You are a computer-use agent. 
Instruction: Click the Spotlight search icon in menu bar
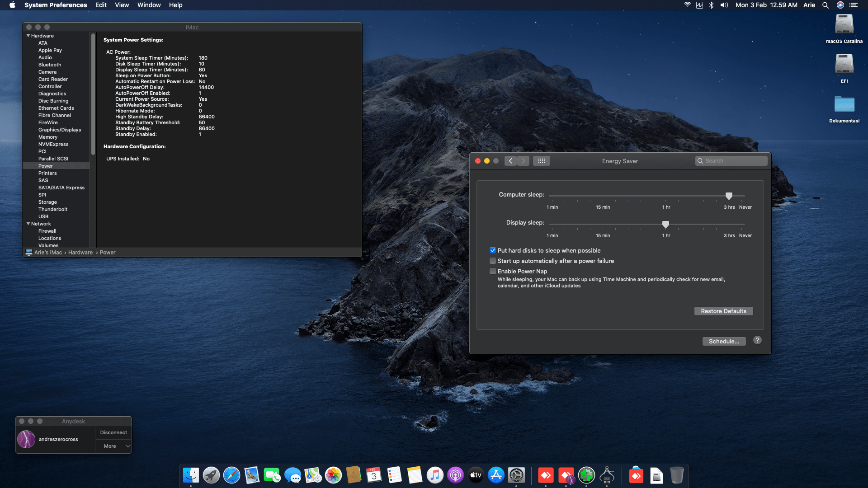[826, 5]
